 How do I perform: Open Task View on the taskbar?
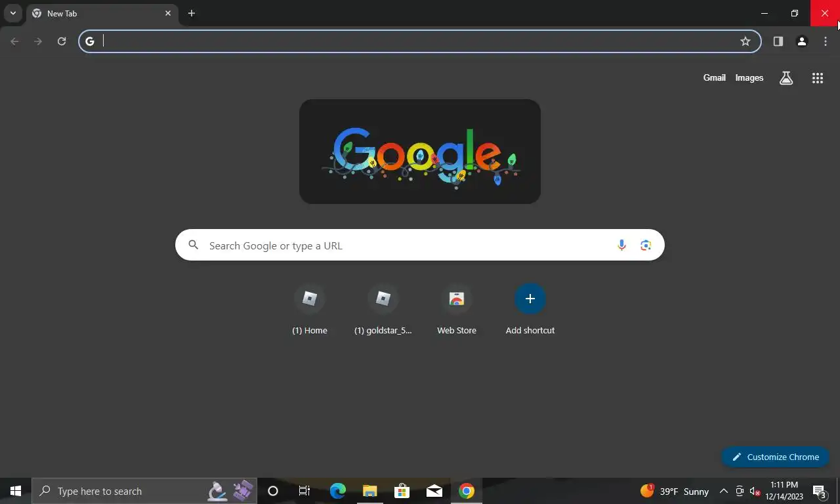click(304, 491)
